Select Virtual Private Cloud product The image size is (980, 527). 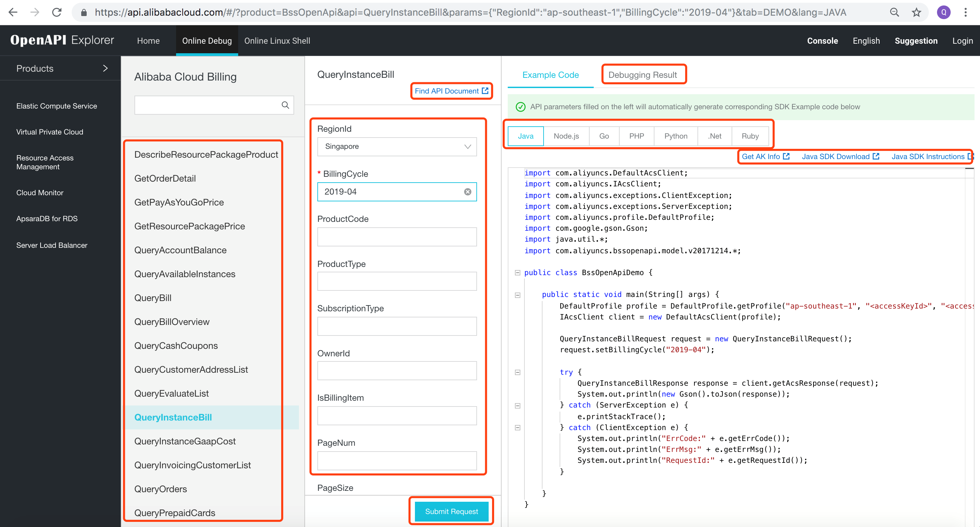49,132
